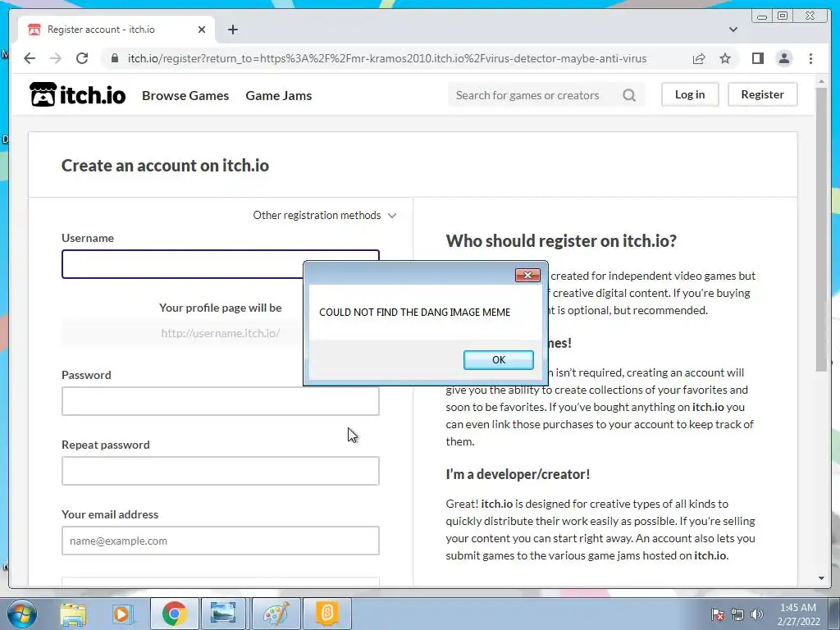This screenshot has width=840, height=630.
Task: Open the Chrome three-dot menu
Action: (810, 58)
